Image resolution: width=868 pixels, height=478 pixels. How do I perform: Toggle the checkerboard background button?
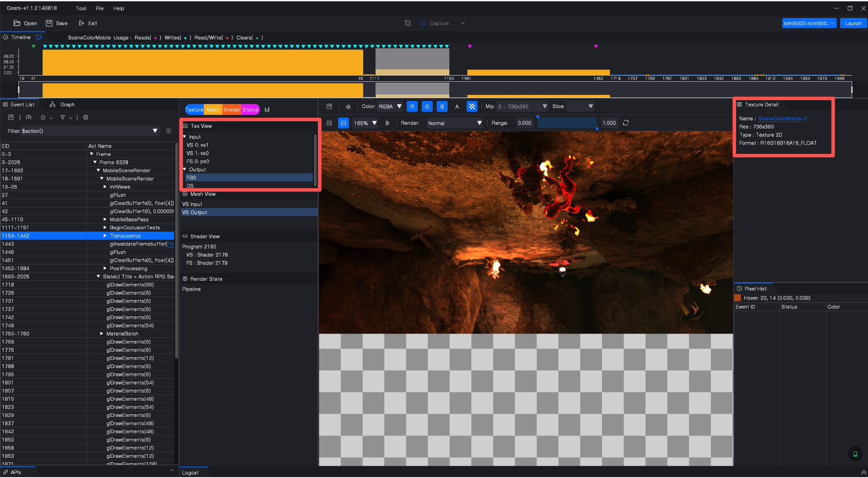click(472, 106)
